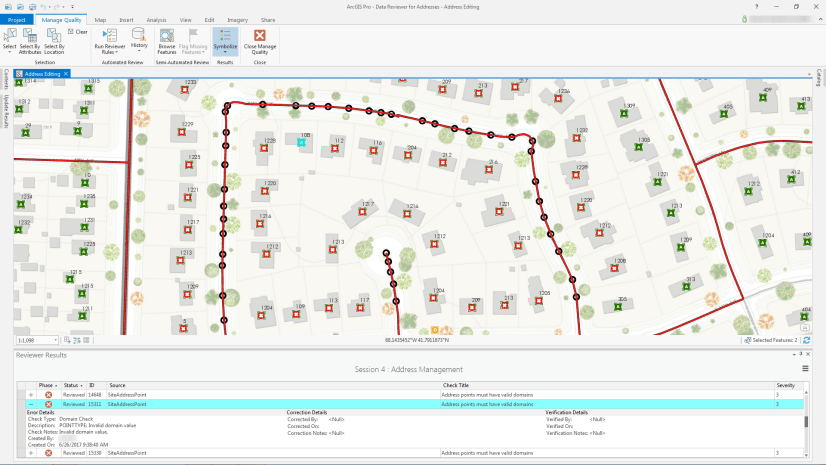Open the Catalog side pane
Image resolution: width=826 pixels, height=465 pixels.
click(819, 77)
